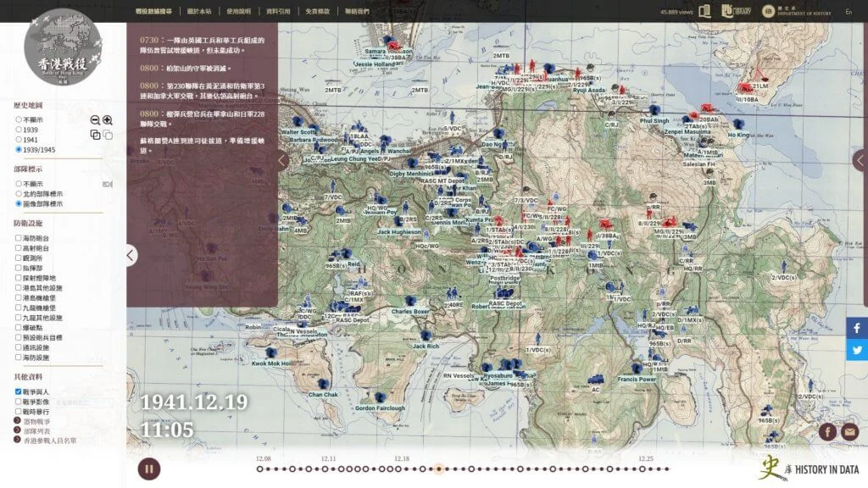Enable the 海防砲台 defence layer checkbox

coord(19,238)
